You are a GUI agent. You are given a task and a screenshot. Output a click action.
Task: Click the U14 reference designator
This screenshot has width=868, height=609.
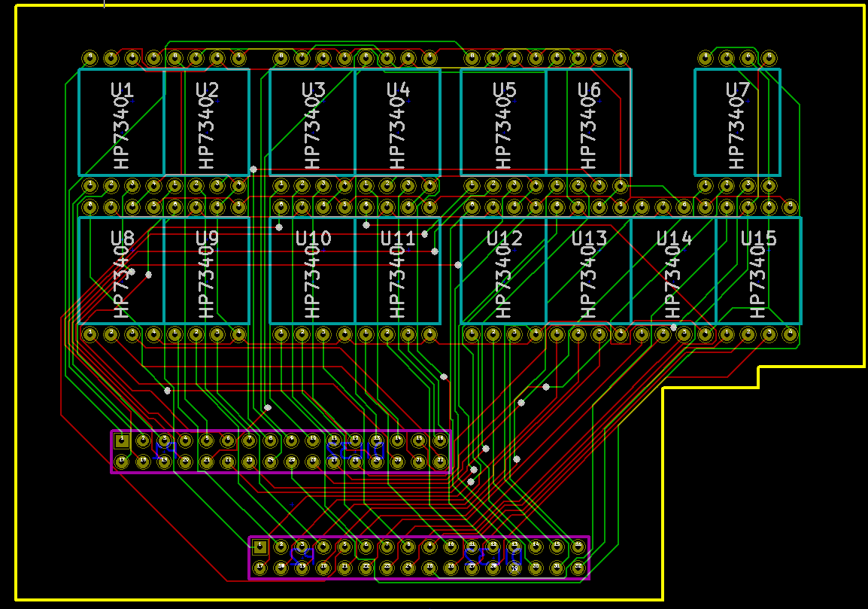[x=674, y=239]
